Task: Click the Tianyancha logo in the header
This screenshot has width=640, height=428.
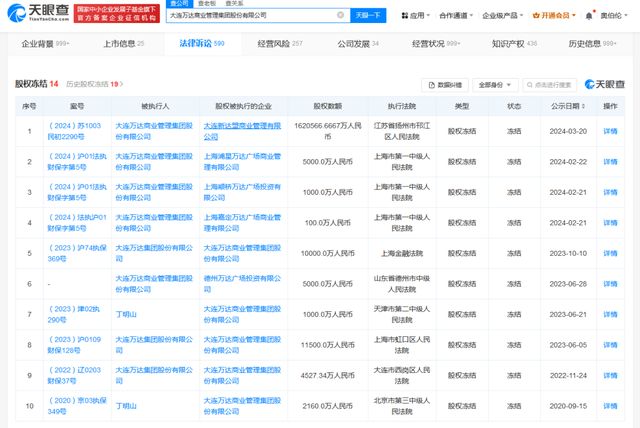Action: point(39,13)
